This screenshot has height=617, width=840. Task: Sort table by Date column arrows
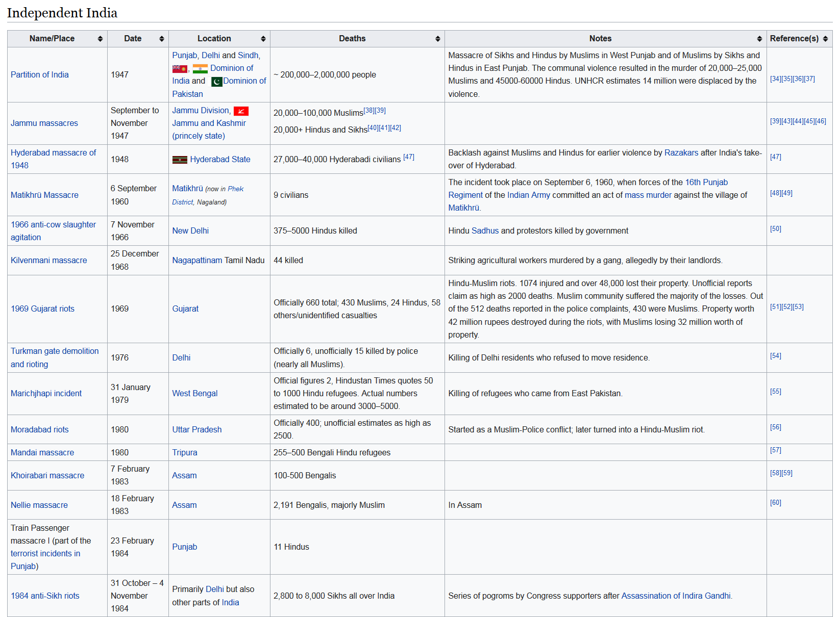click(x=162, y=39)
